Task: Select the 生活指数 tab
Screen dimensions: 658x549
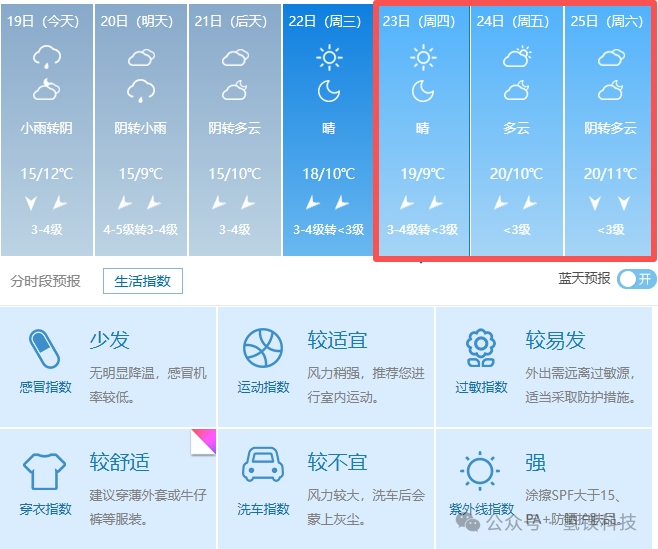Action: click(143, 281)
